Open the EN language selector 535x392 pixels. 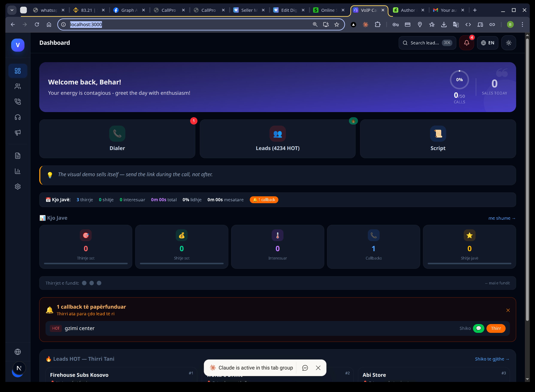[488, 43]
